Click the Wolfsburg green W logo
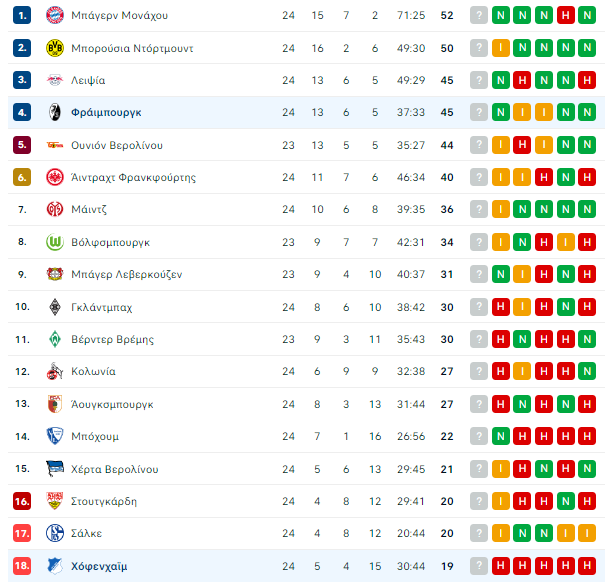This screenshot has height=588, width=610. tap(55, 242)
